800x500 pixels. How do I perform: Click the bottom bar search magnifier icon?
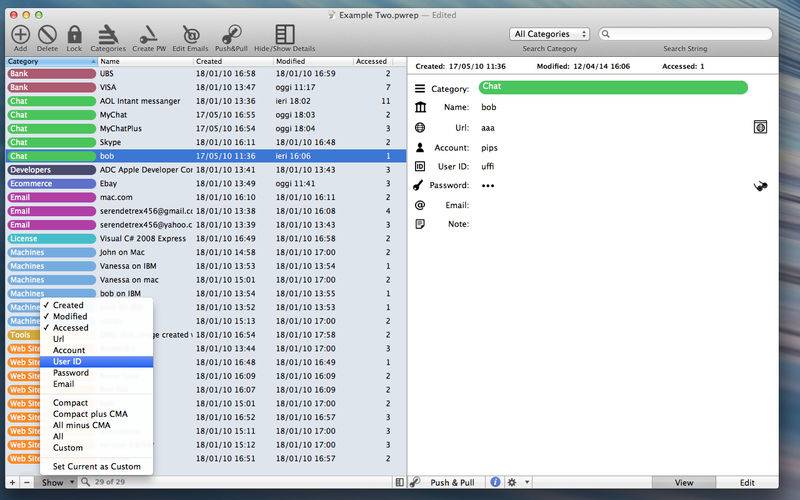85,482
